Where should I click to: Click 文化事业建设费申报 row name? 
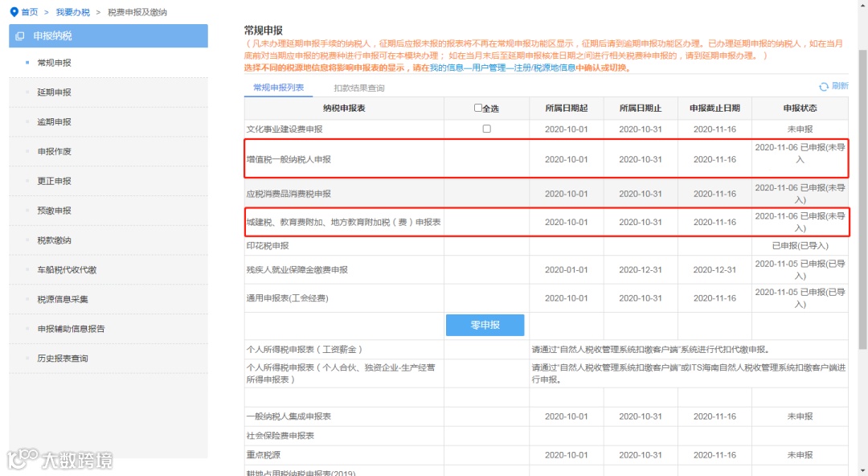pos(285,129)
